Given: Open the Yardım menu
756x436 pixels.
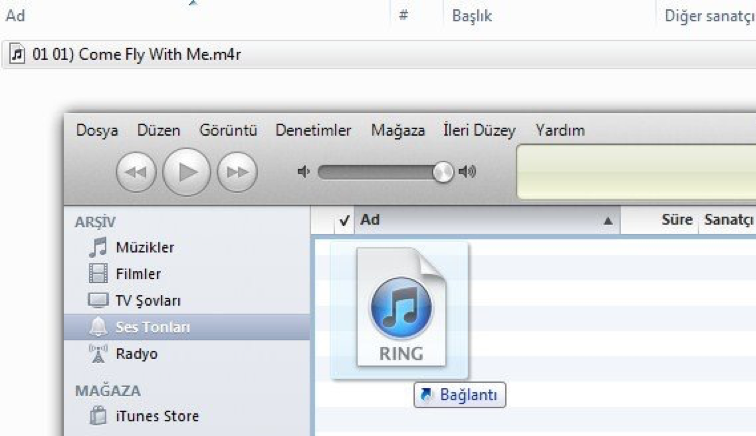Looking at the screenshot, I should [560, 130].
